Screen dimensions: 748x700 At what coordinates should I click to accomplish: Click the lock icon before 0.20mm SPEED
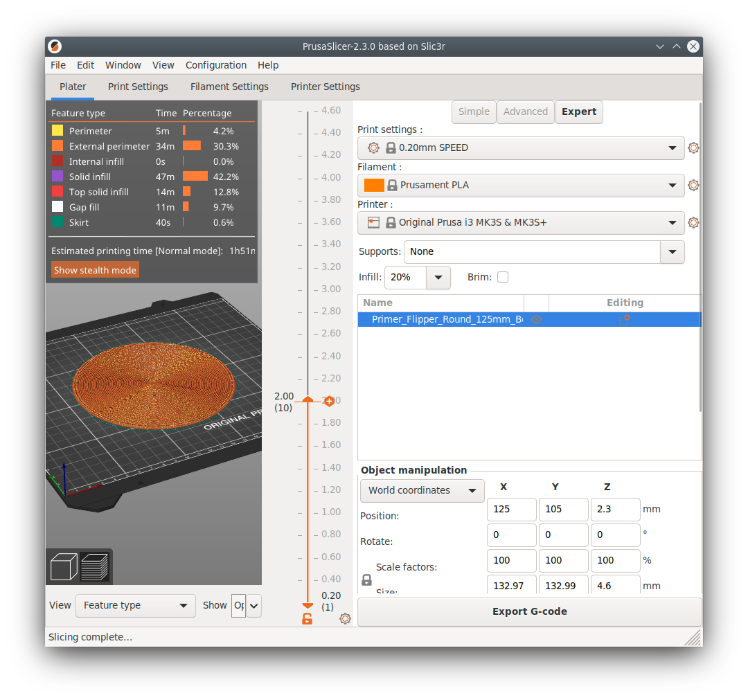[x=391, y=147]
